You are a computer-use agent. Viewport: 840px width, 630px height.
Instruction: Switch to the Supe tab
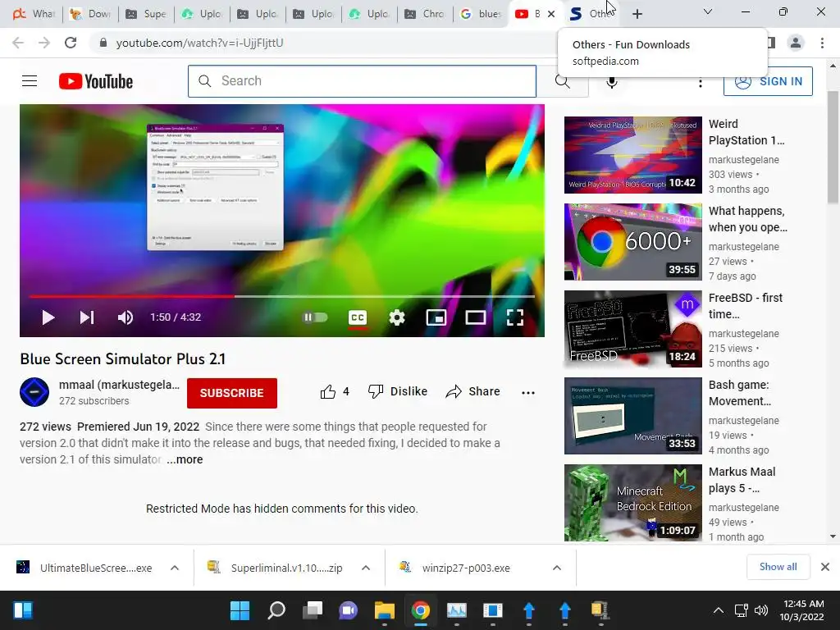click(146, 14)
